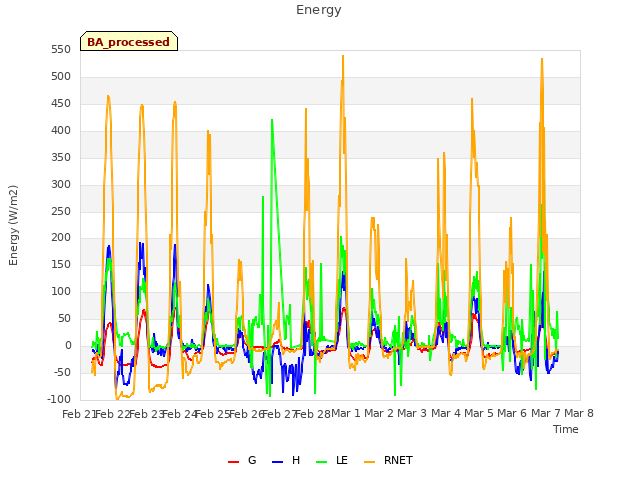Click the Mar 5 x-axis date label
Screen dimensions: 640x480
pos(479,413)
